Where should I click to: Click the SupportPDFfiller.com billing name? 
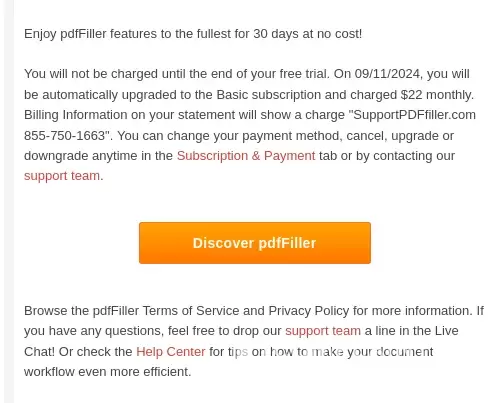[414, 115]
